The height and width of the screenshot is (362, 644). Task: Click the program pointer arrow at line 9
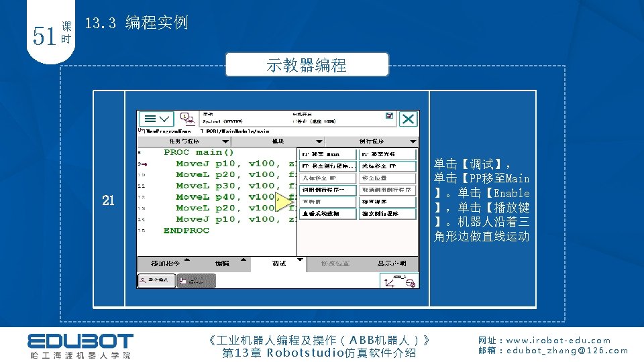143,164
